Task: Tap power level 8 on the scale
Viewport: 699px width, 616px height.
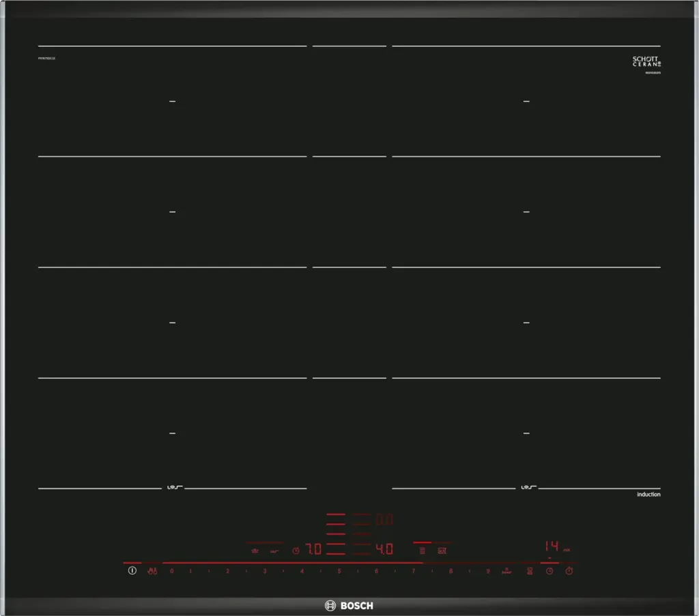Action: coord(451,571)
